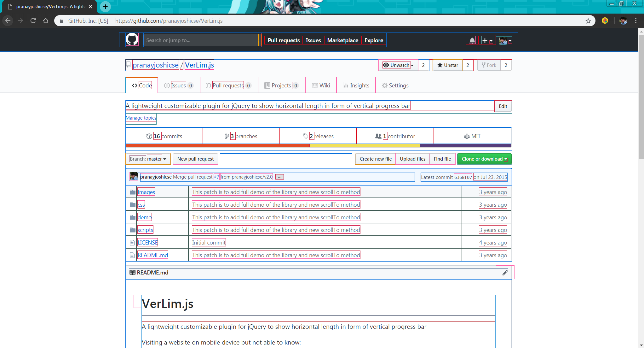Open latest commit hash 6368f07
Image resolution: width=644 pixels, height=348 pixels.
tap(463, 177)
